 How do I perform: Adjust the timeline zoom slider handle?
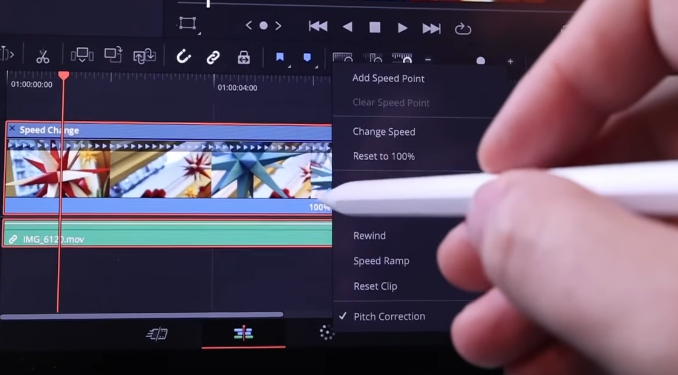point(480,61)
